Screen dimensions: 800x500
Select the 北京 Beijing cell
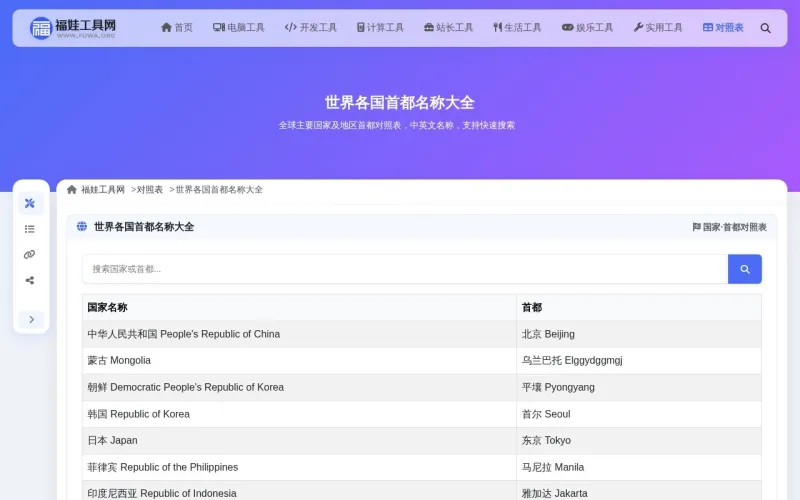coord(639,334)
